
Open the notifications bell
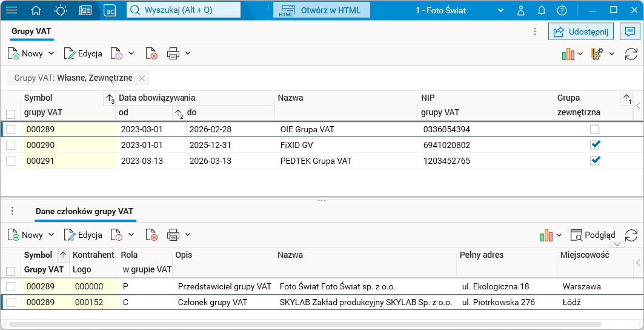[542, 10]
